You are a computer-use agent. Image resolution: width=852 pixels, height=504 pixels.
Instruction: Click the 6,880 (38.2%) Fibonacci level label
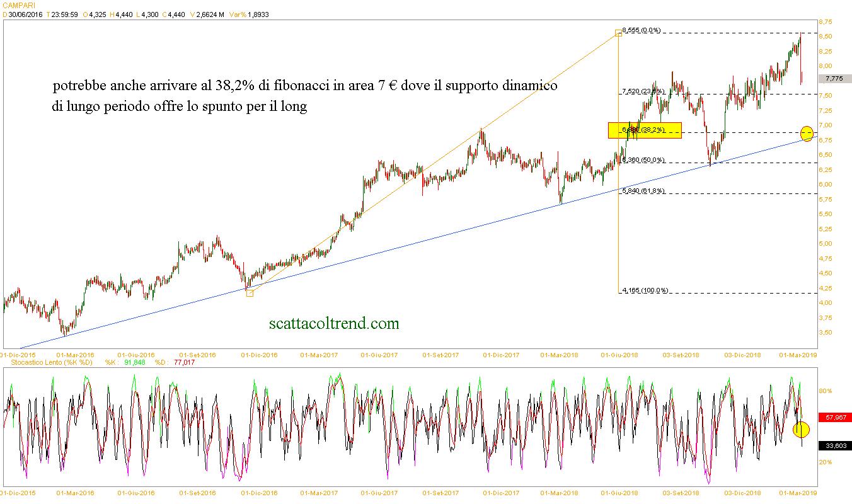coord(643,130)
